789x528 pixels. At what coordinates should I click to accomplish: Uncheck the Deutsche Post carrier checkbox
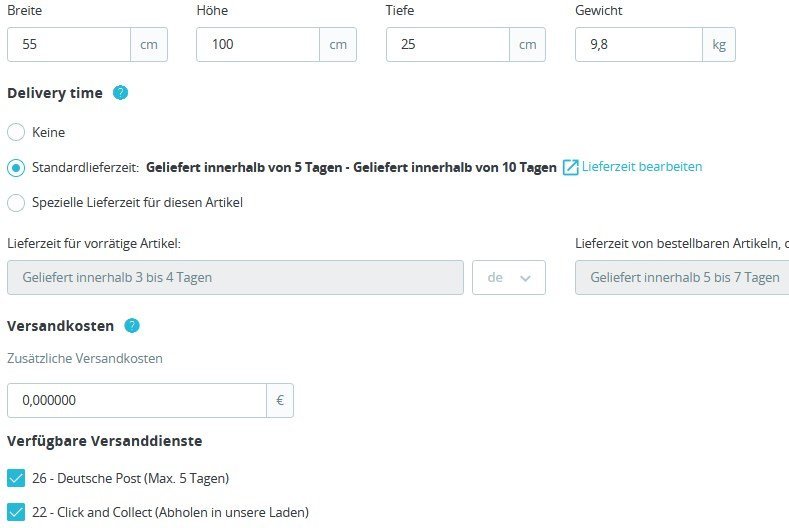pos(16,478)
